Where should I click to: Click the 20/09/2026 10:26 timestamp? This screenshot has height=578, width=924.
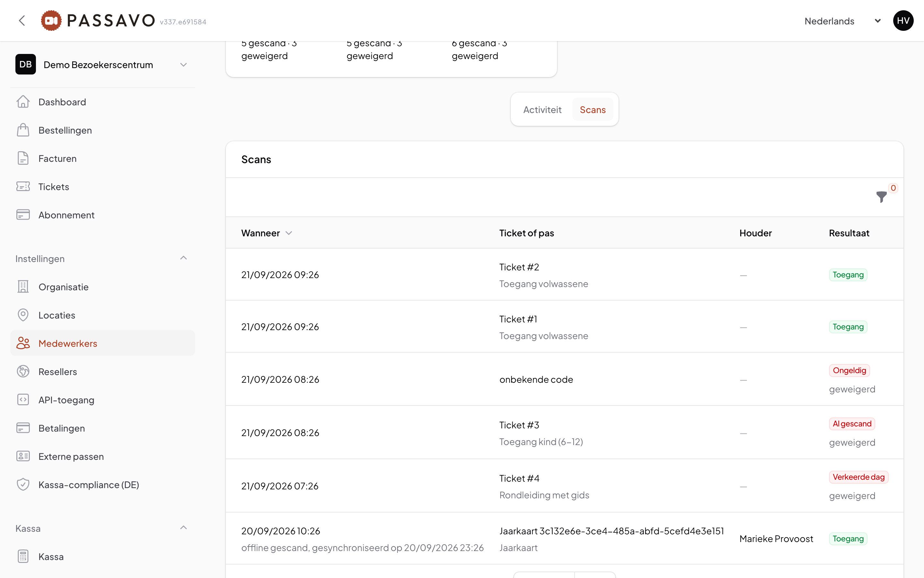coord(281,531)
